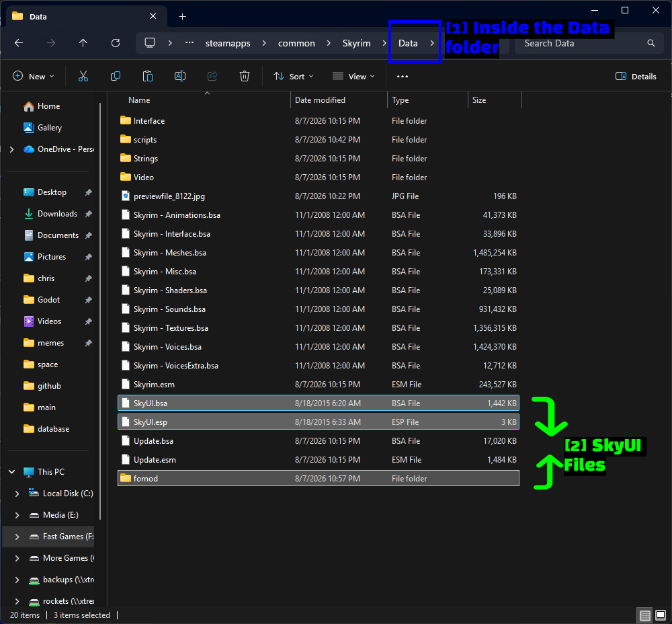Go up one folder level
The height and width of the screenshot is (624, 672).
pyautogui.click(x=83, y=43)
